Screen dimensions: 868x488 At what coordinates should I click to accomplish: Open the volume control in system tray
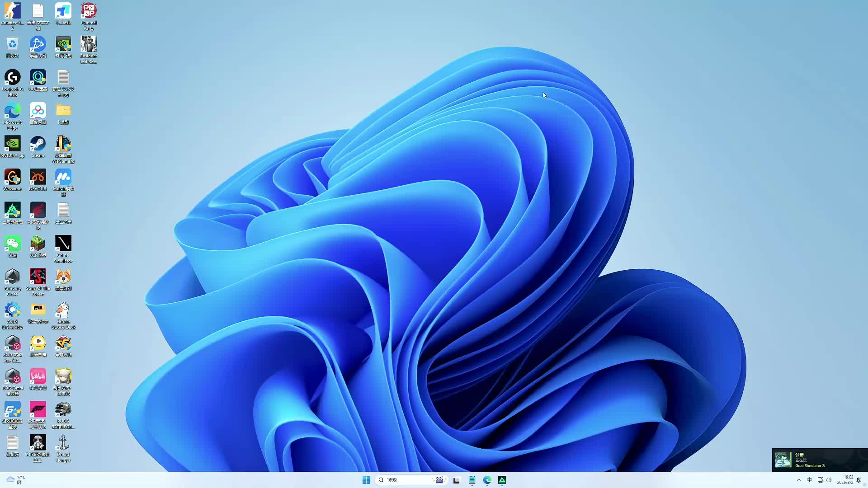pos(829,480)
